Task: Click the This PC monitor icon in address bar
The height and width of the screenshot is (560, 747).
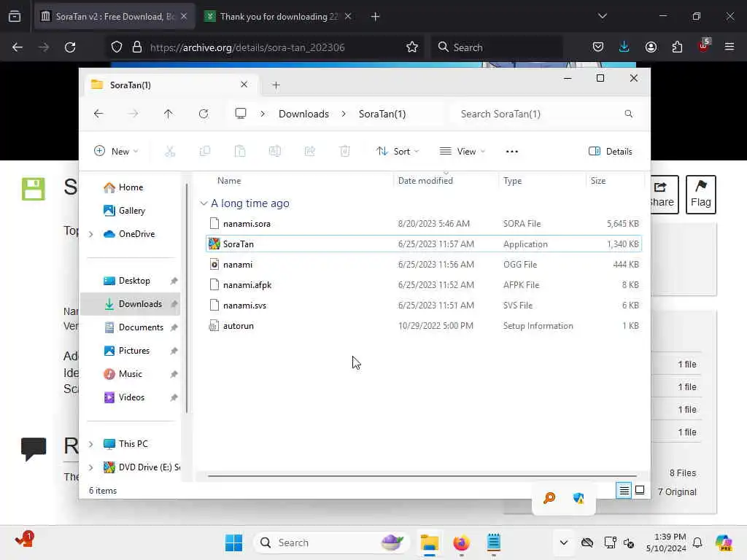Action: click(241, 114)
